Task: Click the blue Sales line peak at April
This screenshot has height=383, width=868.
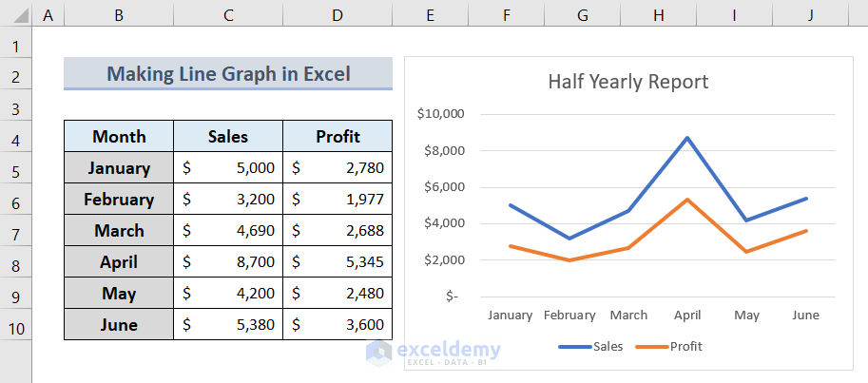Action: [687, 138]
